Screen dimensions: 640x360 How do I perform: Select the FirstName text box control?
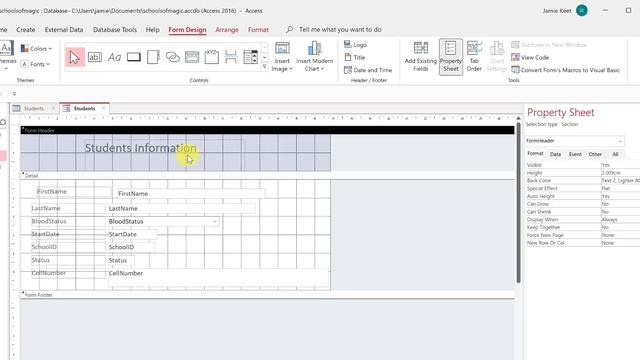pos(190,193)
